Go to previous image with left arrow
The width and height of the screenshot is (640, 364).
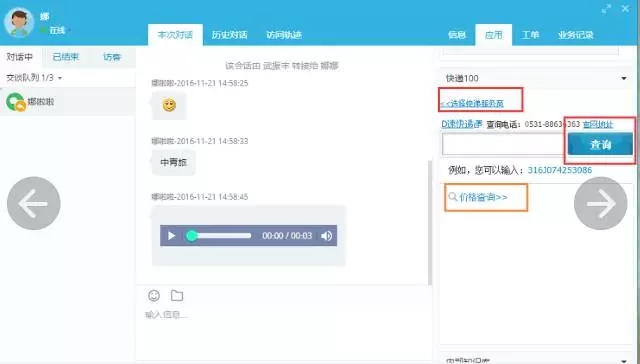click(33, 203)
